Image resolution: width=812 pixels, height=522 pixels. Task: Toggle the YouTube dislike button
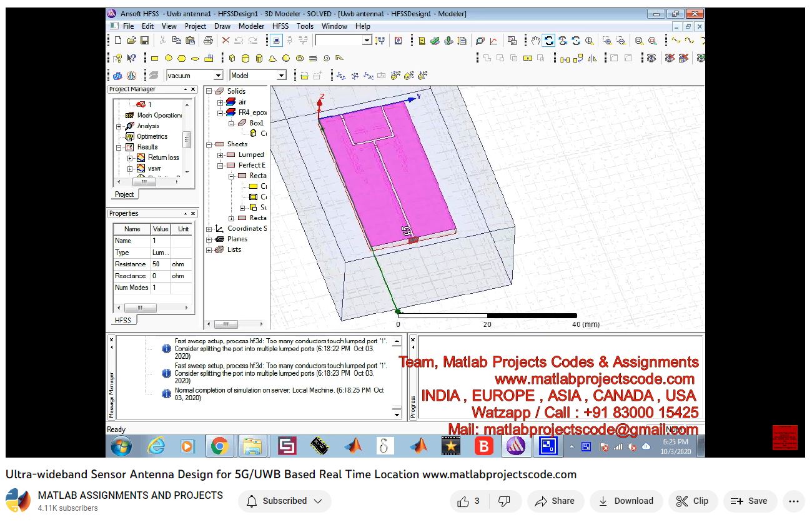pyautogui.click(x=503, y=501)
